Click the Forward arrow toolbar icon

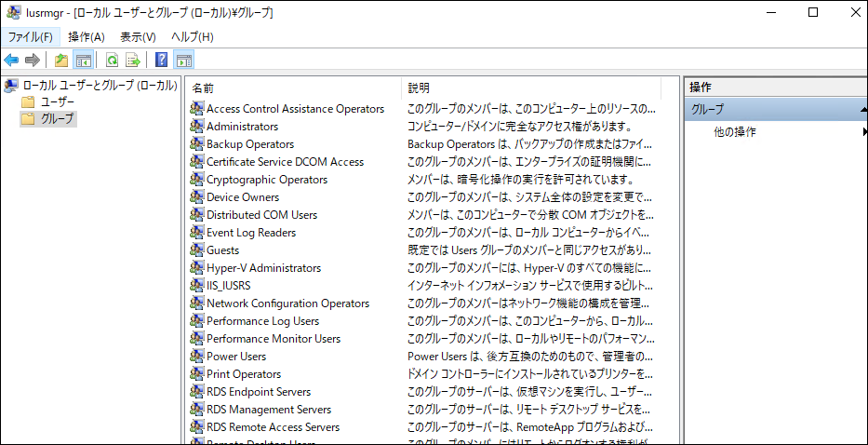pos(33,61)
